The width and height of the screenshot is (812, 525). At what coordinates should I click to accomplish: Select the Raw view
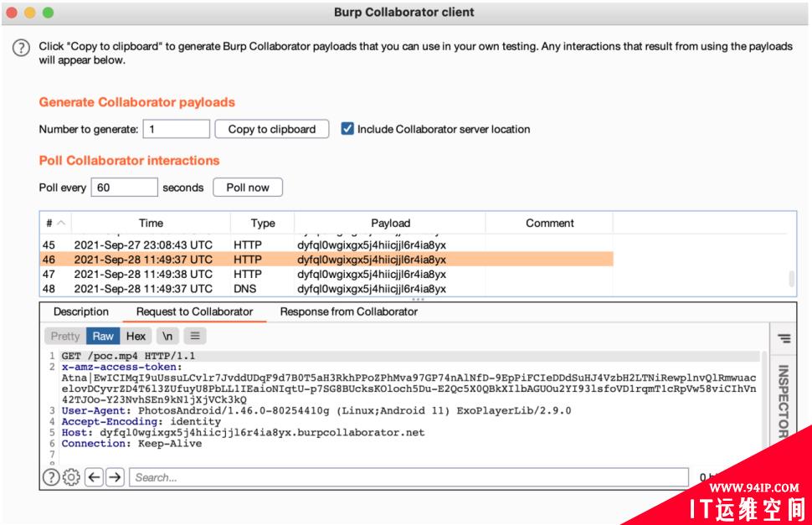(x=103, y=336)
